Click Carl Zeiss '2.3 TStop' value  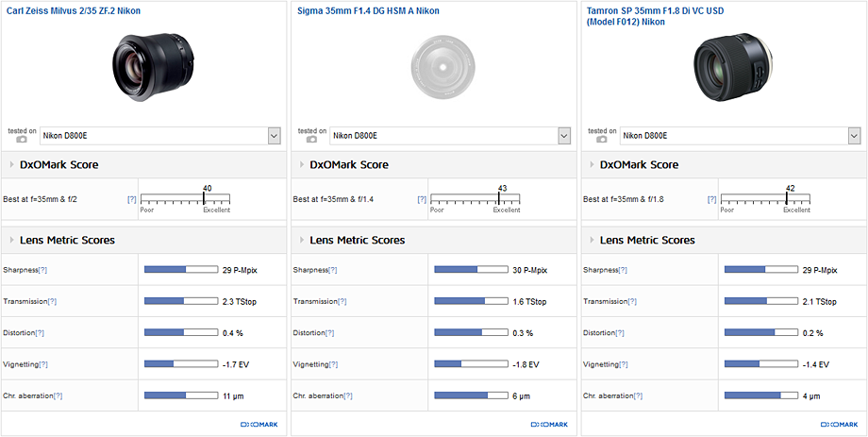(240, 301)
